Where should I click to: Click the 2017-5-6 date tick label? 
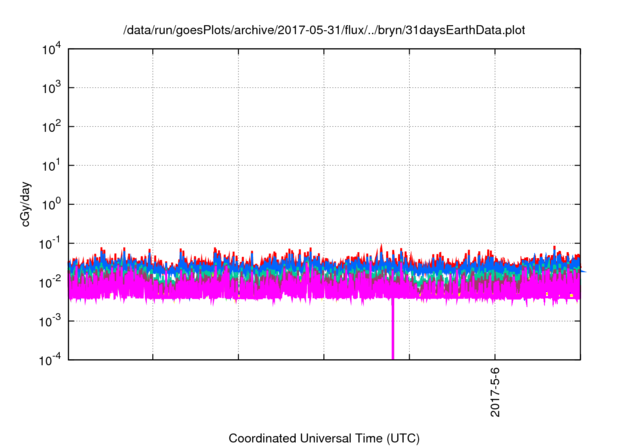495,392
